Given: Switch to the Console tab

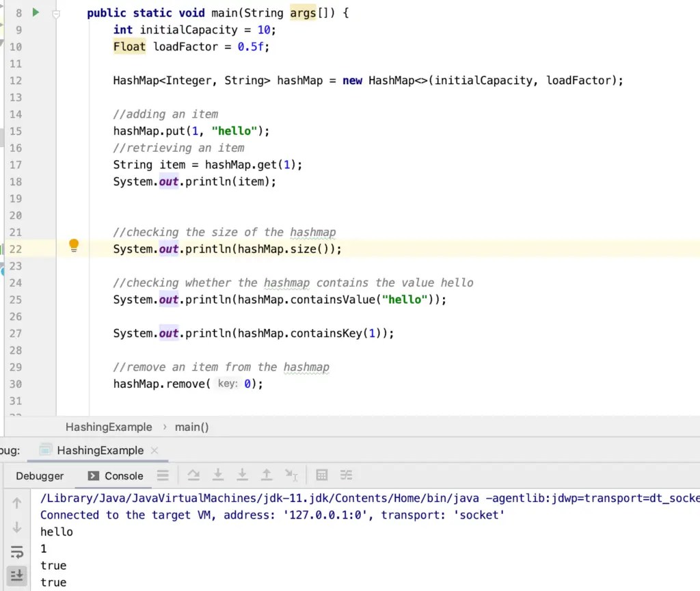Looking at the screenshot, I should pos(116,476).
